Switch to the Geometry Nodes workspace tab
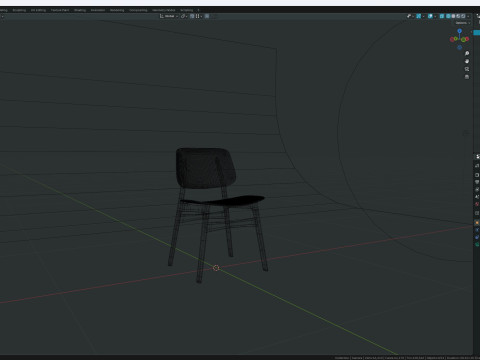Image resolution: width=480 pixels, height=360 pixels. [x=164, y=10]
